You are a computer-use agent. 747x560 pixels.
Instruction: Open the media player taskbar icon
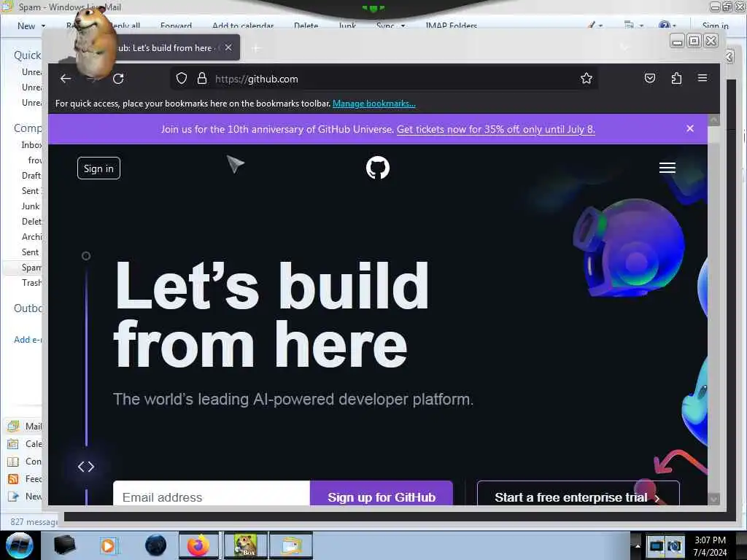pyautogui.click(x=108, y=545)
